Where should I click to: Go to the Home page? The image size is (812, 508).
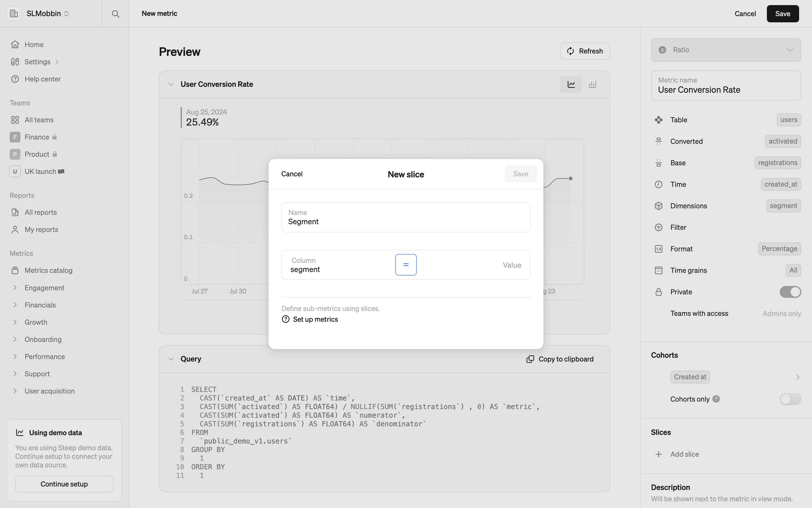[x=34, y=44]
